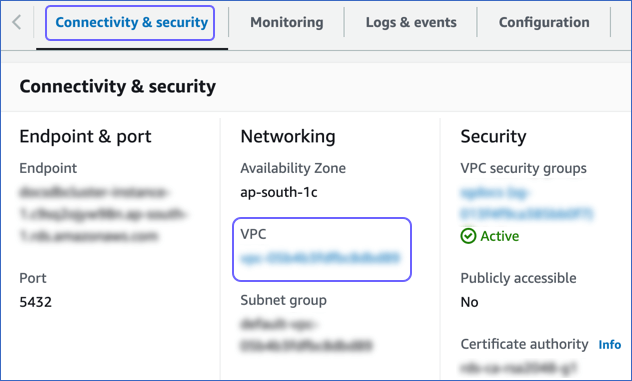Open the Logs & events tab
The width and height of the screenshot is (632, 381).
point(411,22)
